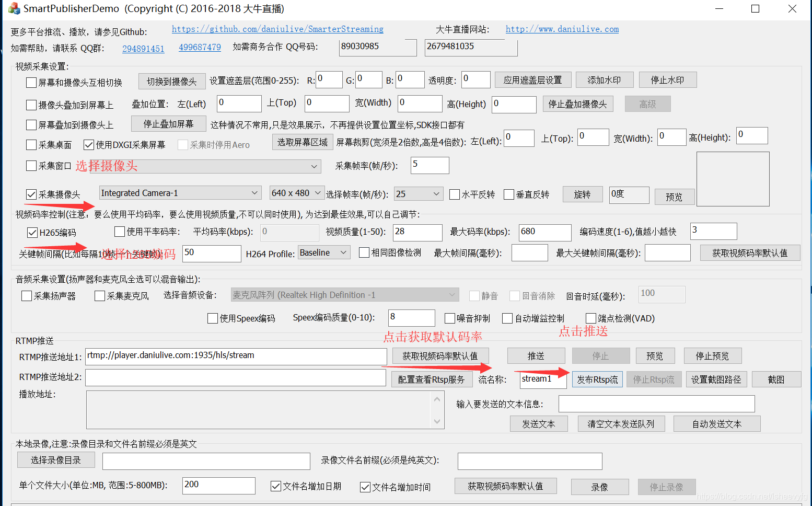Open the 采集窗口 selection dropdown
Screen dimensions: 812x506
[x=314, y=166]
